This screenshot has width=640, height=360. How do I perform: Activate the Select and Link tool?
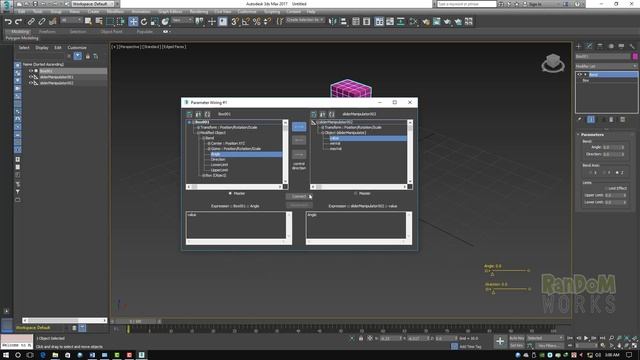coord(31,21)
